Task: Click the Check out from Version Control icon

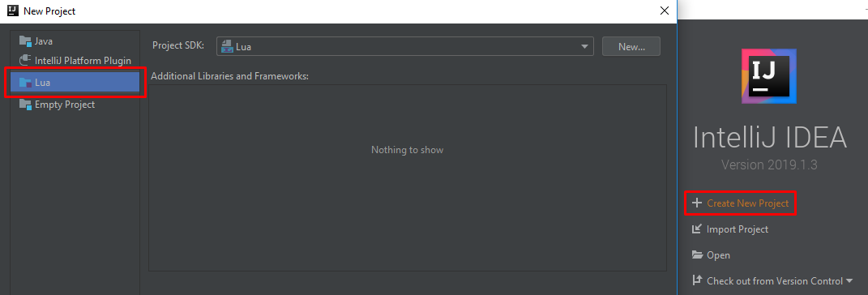Action: [697, 280]
